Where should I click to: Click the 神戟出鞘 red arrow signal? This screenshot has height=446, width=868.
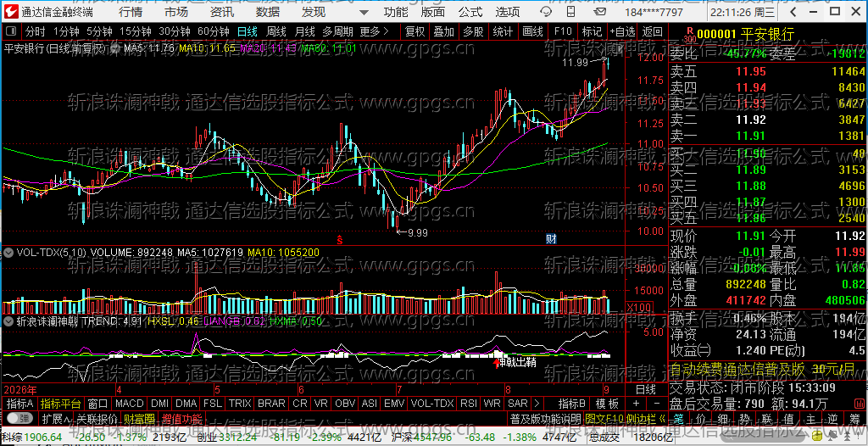coord(496,364)
